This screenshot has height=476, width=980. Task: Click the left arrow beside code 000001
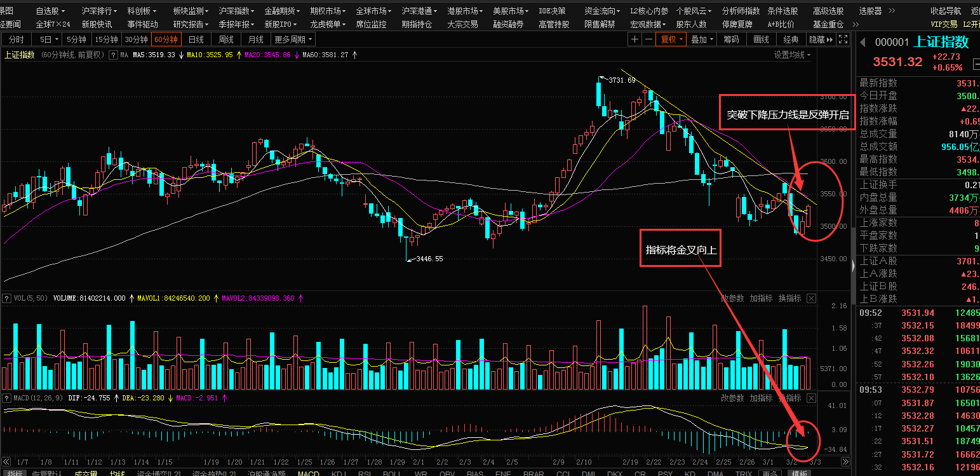point(863,43)
